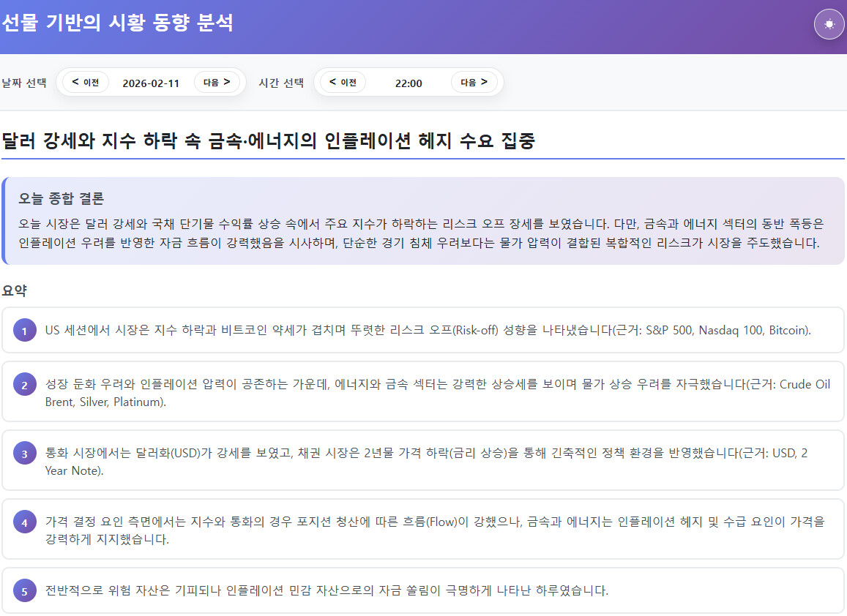Select the summary text mentioning S&P 500
Viewport: 847px width, 616px height.
pyautogui.click(x=428, y=330)
